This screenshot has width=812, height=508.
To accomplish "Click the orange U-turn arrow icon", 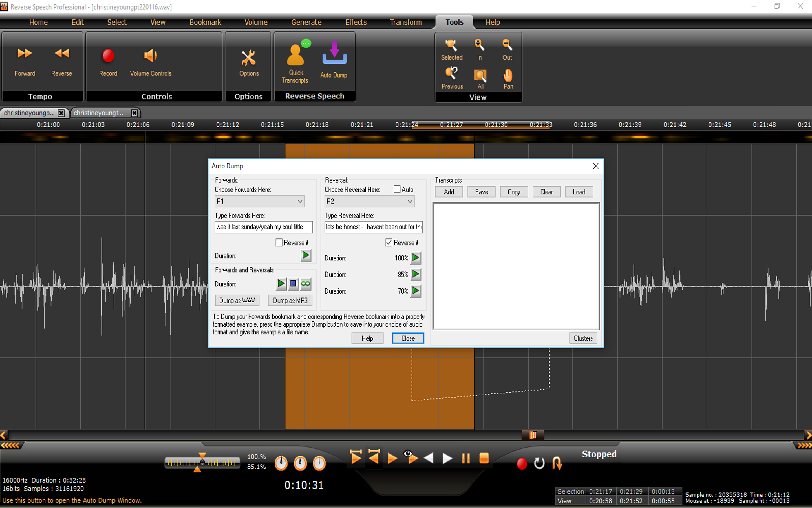I will pyautogui.click(x=557, y=463).
